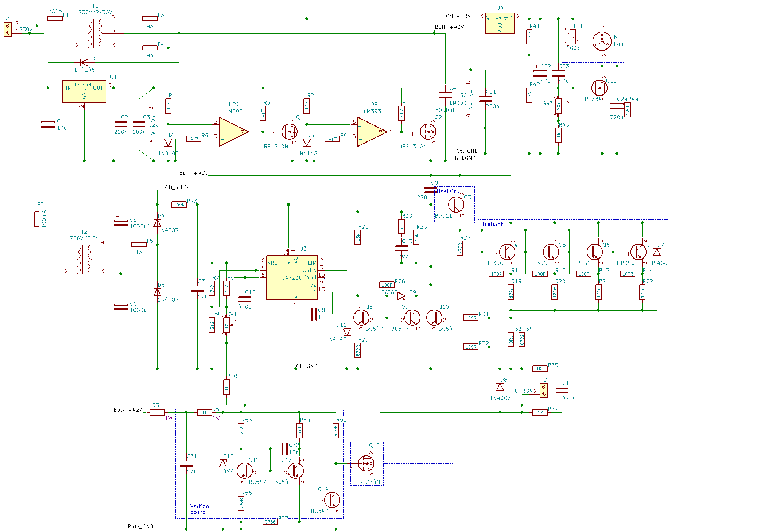The image size is (780, 532).
Task: Click MOSFET Q2 IRF1310N symbol
Action: 428,132
